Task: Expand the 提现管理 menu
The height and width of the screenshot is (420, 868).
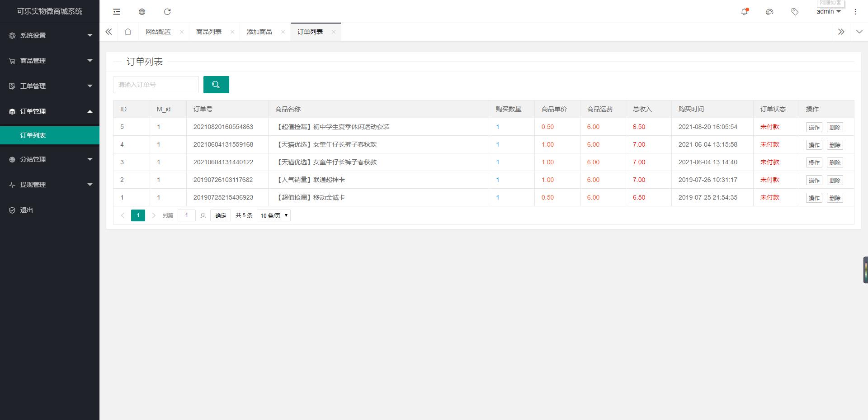Action: tap(90, 185)
